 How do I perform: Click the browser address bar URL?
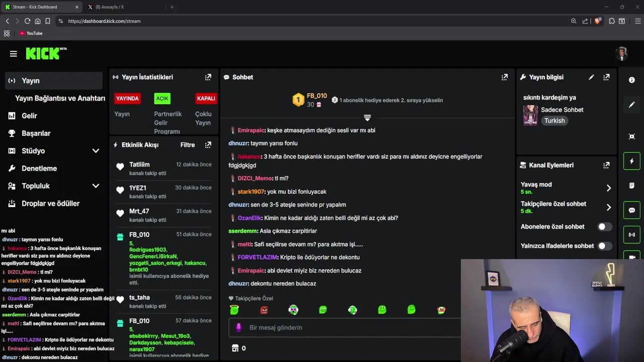pyautogui.click(x=104, y=21)
